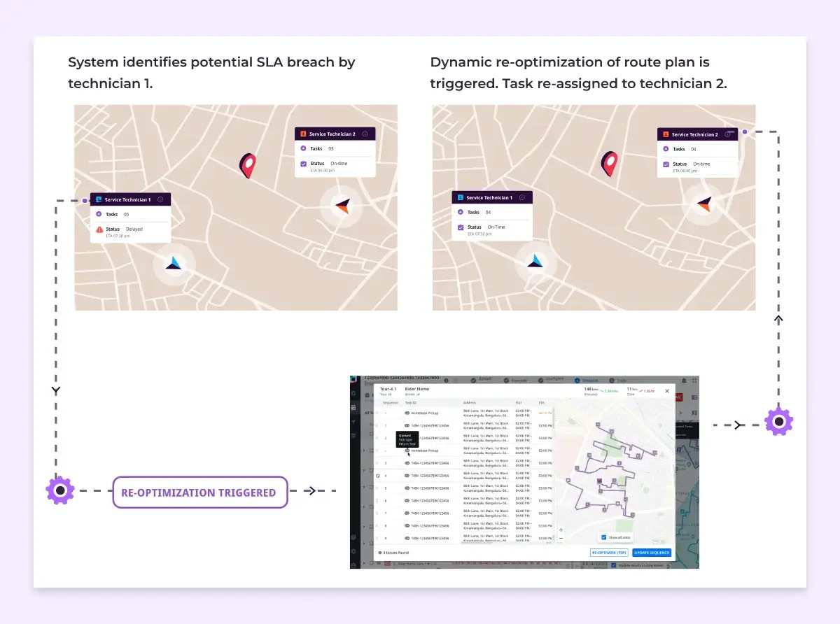
Task: Click the purple gear icon beside Re-optimization Triggered
Action: tap(60, 490)
